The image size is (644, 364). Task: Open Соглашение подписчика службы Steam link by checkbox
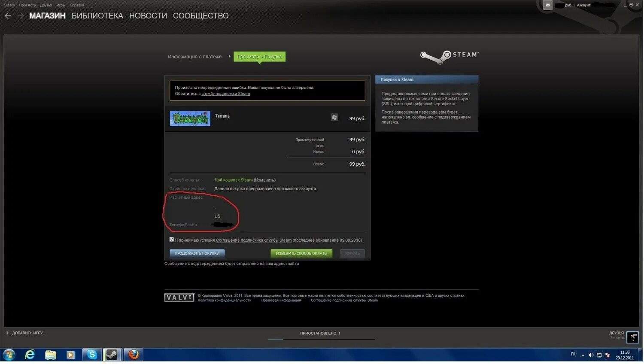point(254,240)
